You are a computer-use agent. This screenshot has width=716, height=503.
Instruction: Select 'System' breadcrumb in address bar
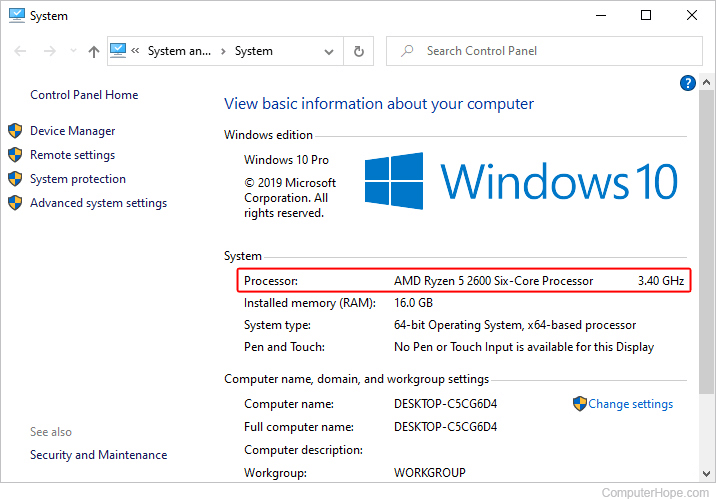tap(254, 51)
